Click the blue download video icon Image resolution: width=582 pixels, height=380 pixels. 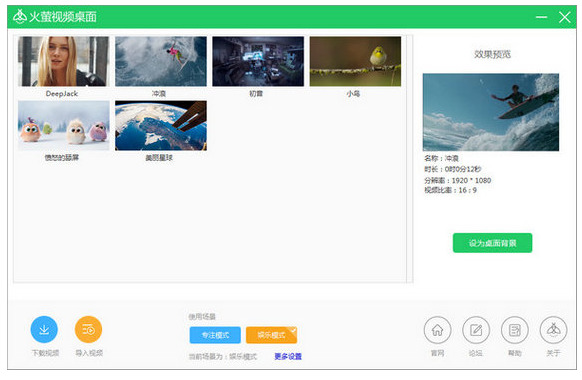44,329
